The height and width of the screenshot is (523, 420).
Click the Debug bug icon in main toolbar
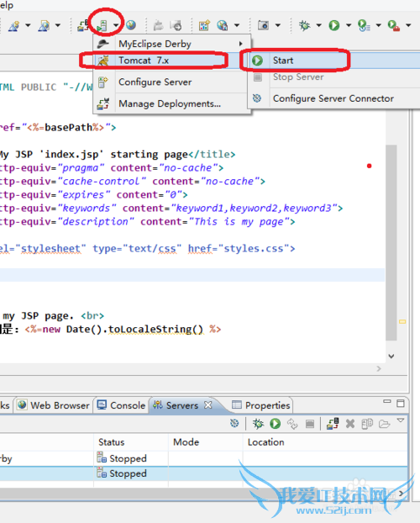coord(304,25)
